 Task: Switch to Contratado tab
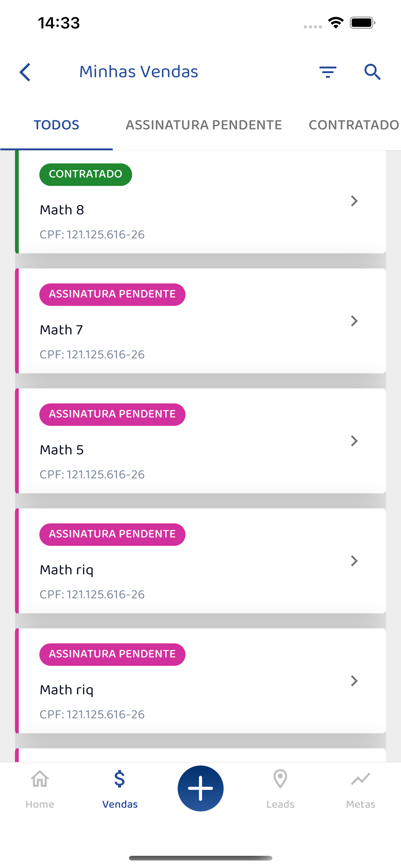pyautogui.click(x=354, y=125)
